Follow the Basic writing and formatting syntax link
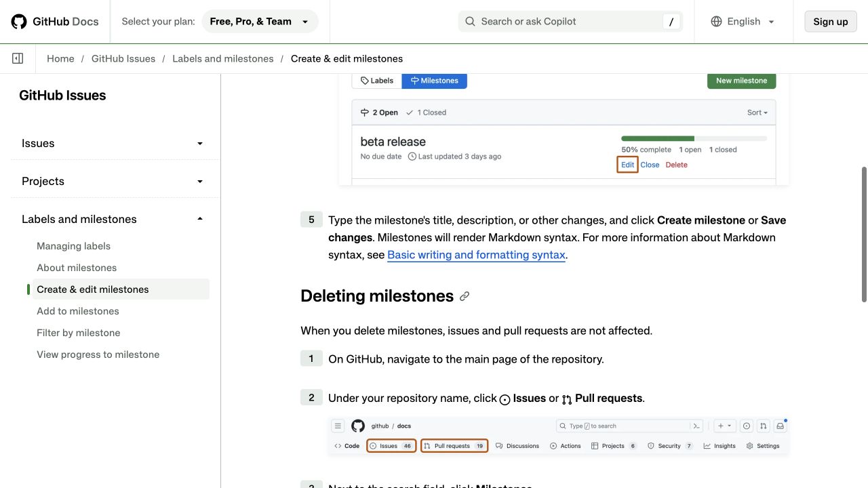 [x=476, y=256]
